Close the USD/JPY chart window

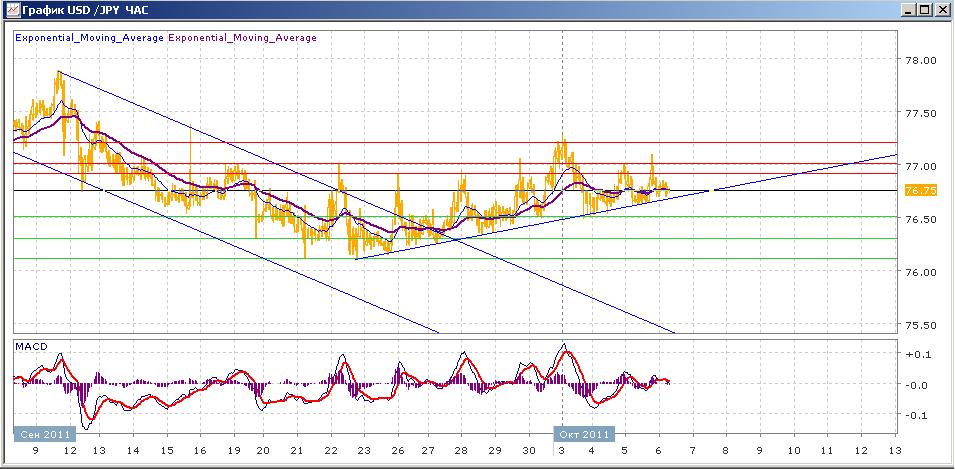(942, 10)
